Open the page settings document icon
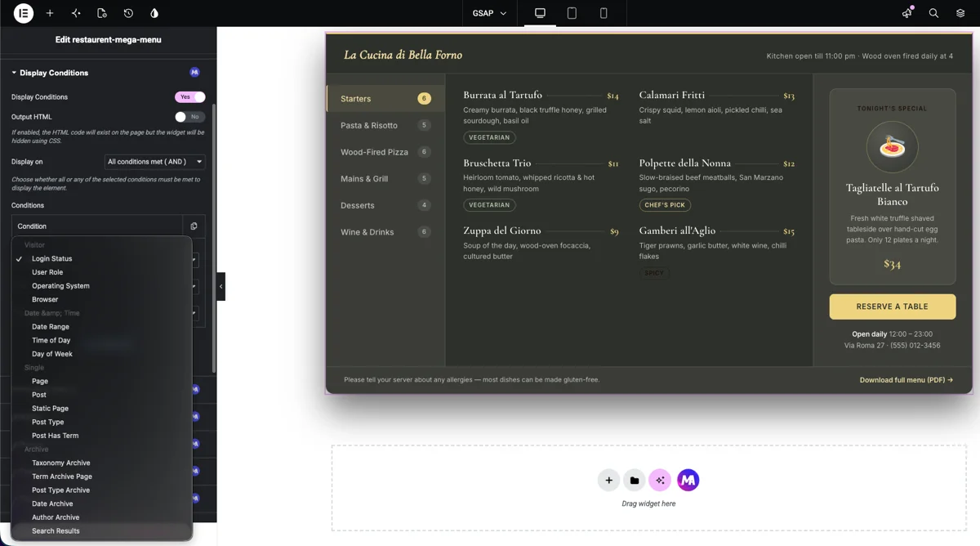This screenshot has height=546, width=980. 102,13
